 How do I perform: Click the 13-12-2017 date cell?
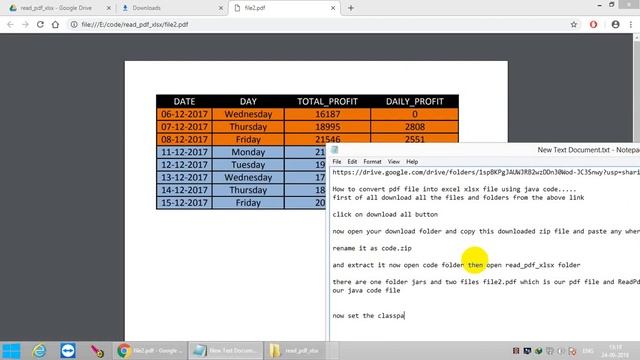pos(184,178)
